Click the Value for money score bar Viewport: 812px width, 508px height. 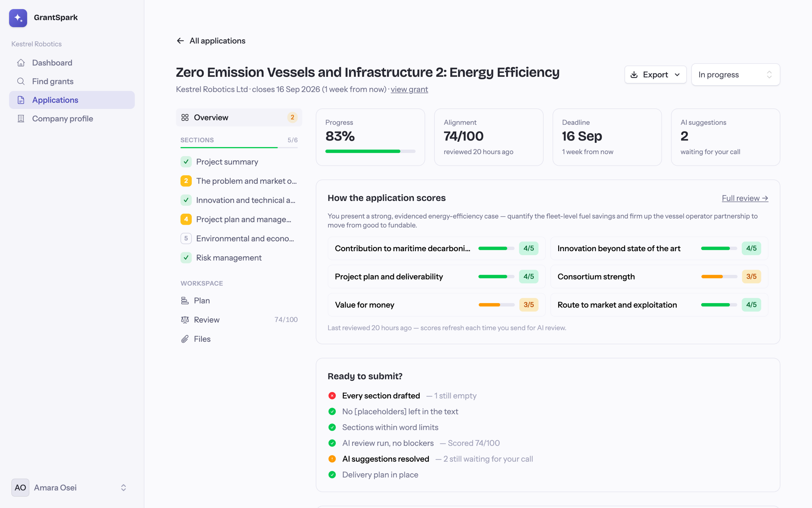(x=497, y=305)
